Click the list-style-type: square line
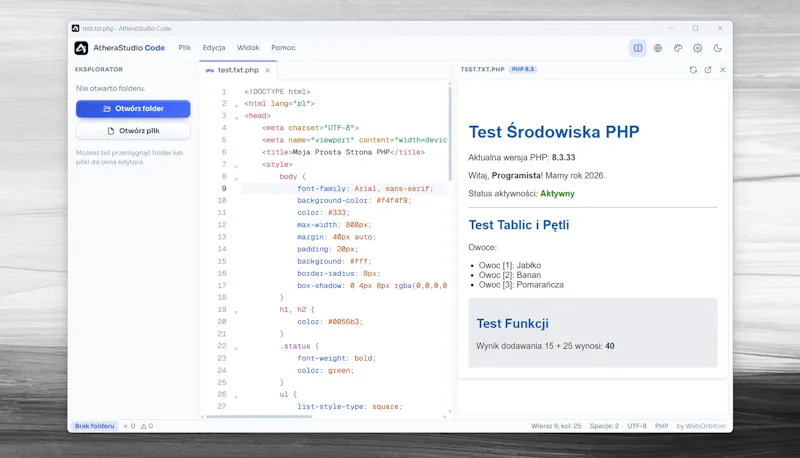This screenshot has height=458, width=800. click(350, 406)
